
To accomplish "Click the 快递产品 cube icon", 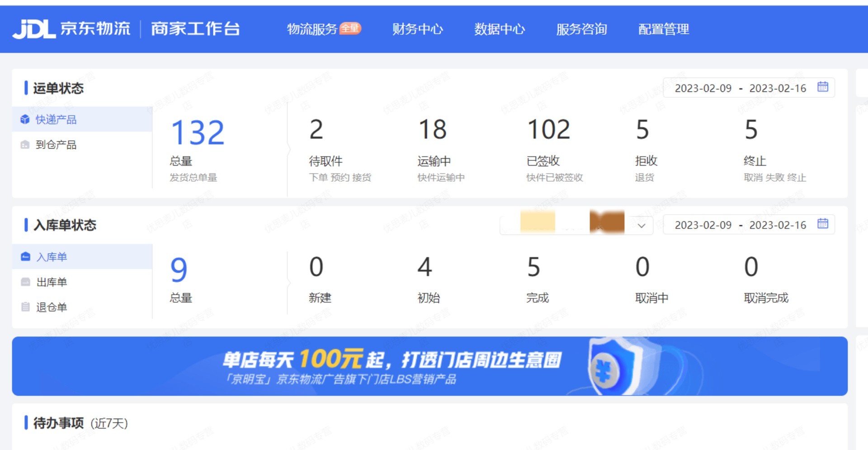I will 25,119.
